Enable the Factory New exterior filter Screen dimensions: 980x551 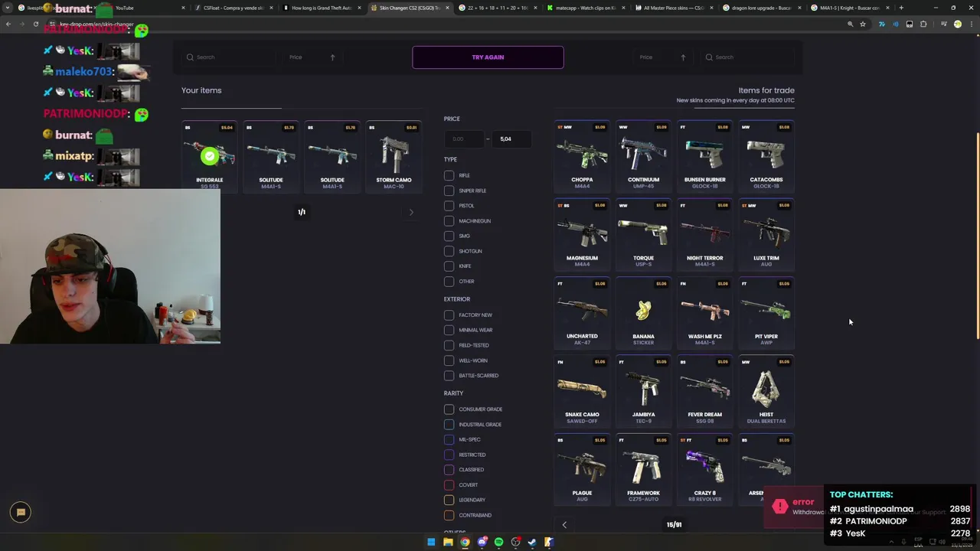(449, 315)
